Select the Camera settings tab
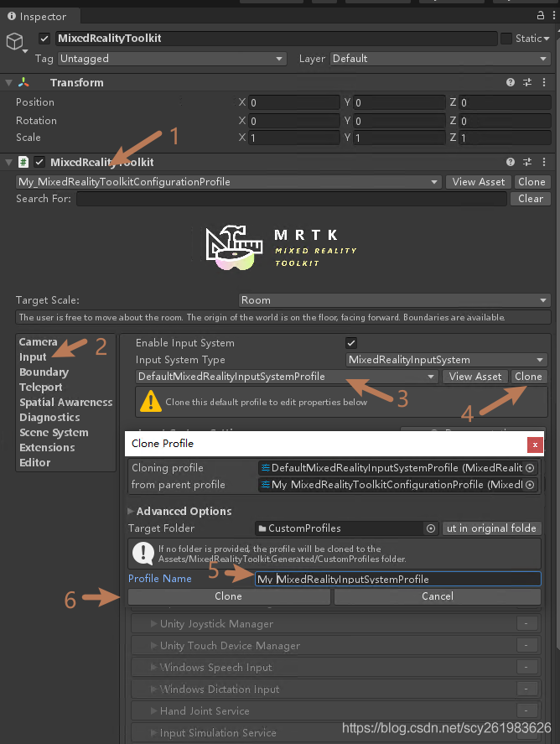 click(x=38, y=342)
